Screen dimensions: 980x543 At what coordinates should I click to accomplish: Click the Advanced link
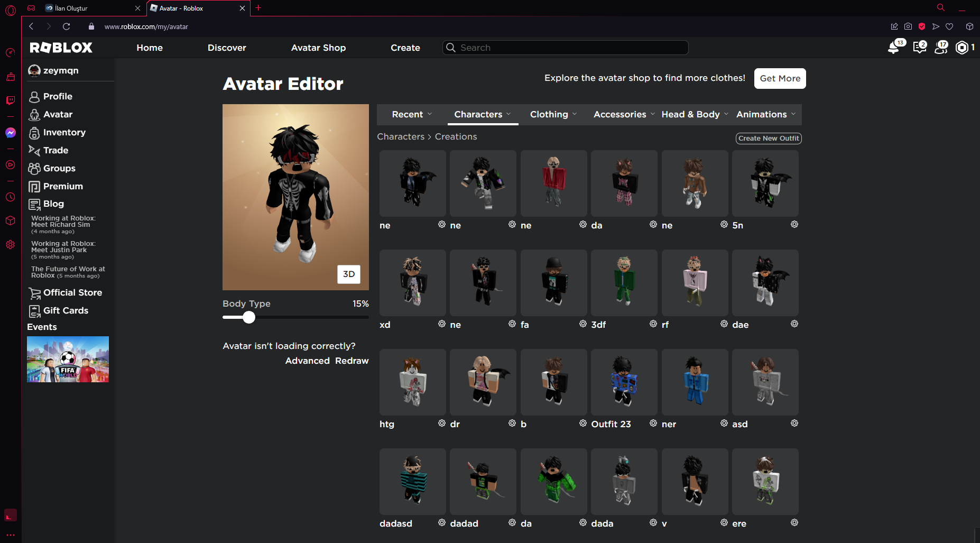pyautogui.click(x=307, y=361)
